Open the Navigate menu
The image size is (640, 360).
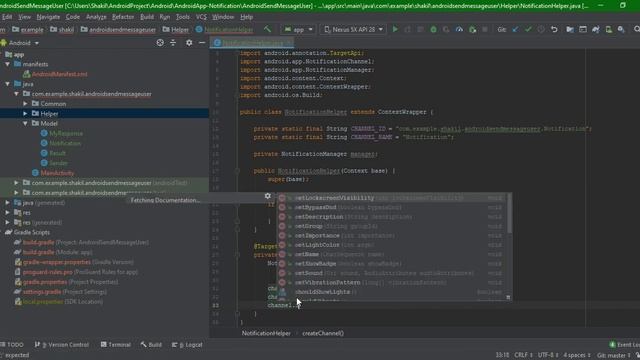(x=48, y=17)
